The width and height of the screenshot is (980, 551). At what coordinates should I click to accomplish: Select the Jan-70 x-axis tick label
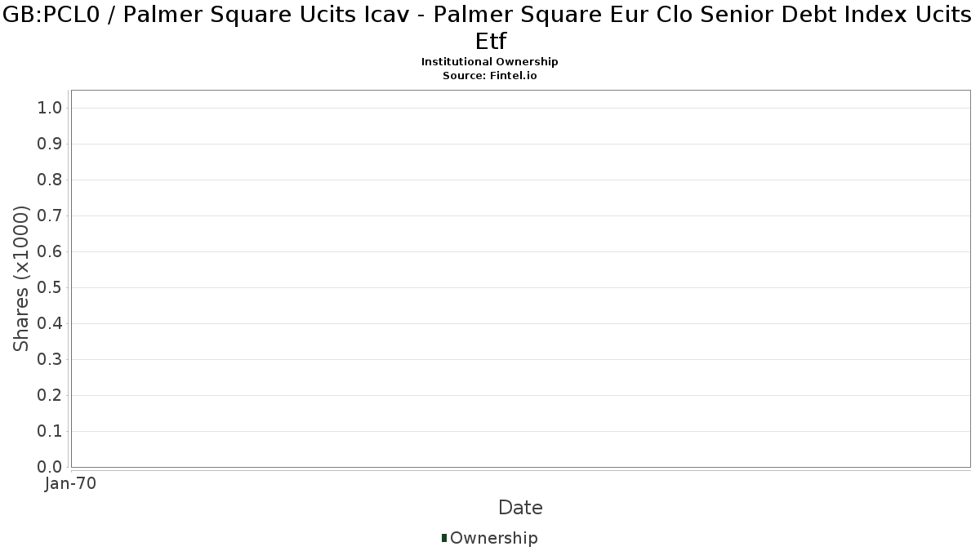pos(71,484)
